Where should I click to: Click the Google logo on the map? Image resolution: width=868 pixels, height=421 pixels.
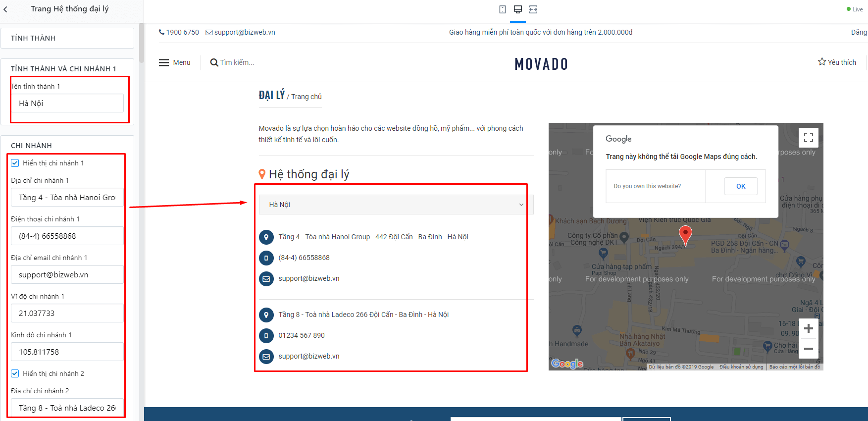coord(567,364)
